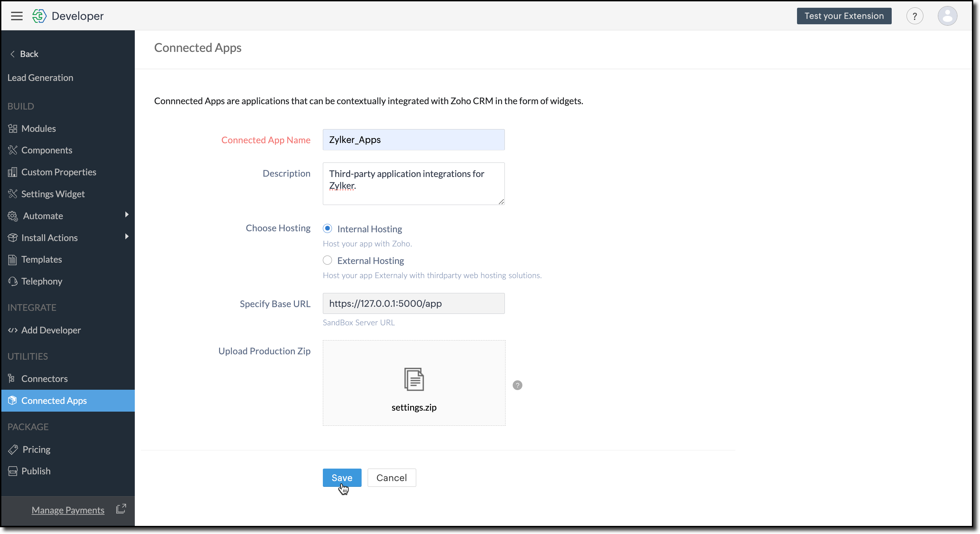The width and height of the screenshot is (980, 534).
Task: Open Modules in the sidebar
Action: coord(38,129)
